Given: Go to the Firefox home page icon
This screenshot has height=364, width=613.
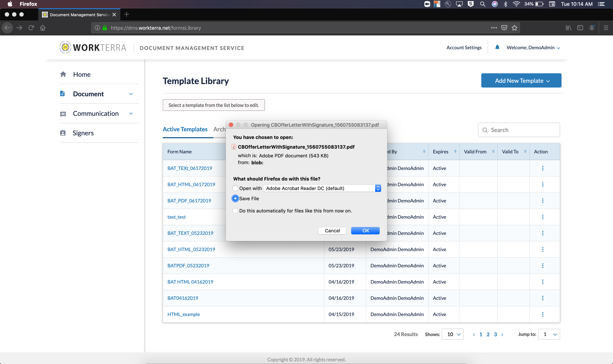Looking at the screenshot, I should pyautogui.click(x=43, y=28).
